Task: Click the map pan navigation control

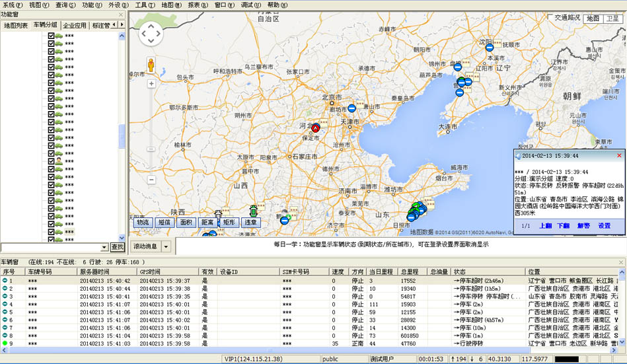Action: point(151,34)
